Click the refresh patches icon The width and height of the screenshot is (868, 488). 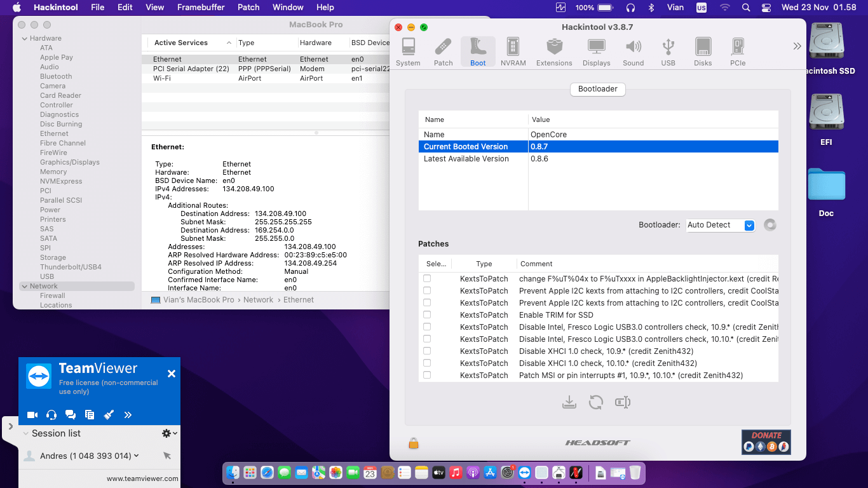pos(595,402)
